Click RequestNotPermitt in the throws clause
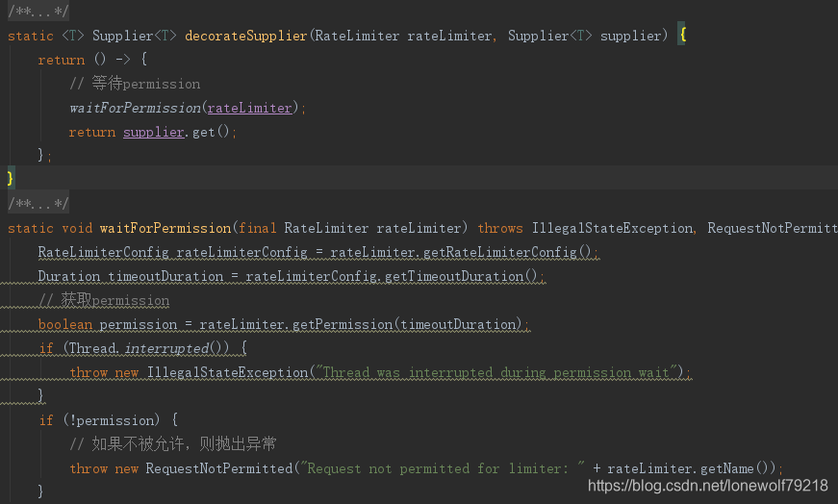Screen dimensions: 838x504 click(x=773, y=228)
